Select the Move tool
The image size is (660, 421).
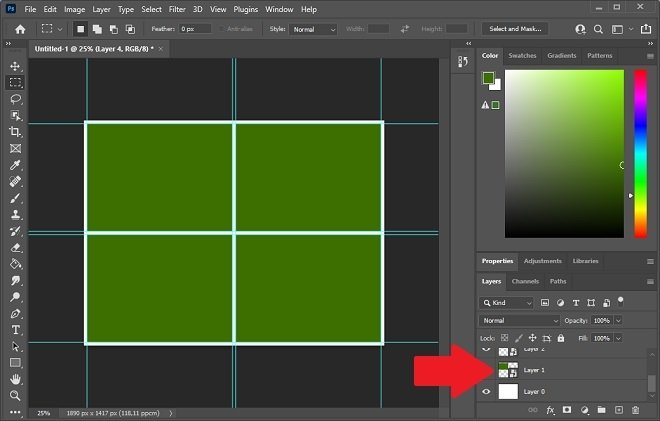coord(15,66)
